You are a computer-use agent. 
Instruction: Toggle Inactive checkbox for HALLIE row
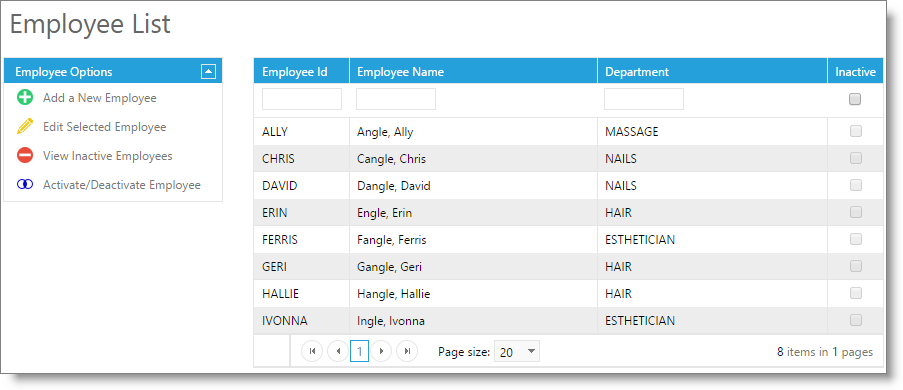point(856,293)
